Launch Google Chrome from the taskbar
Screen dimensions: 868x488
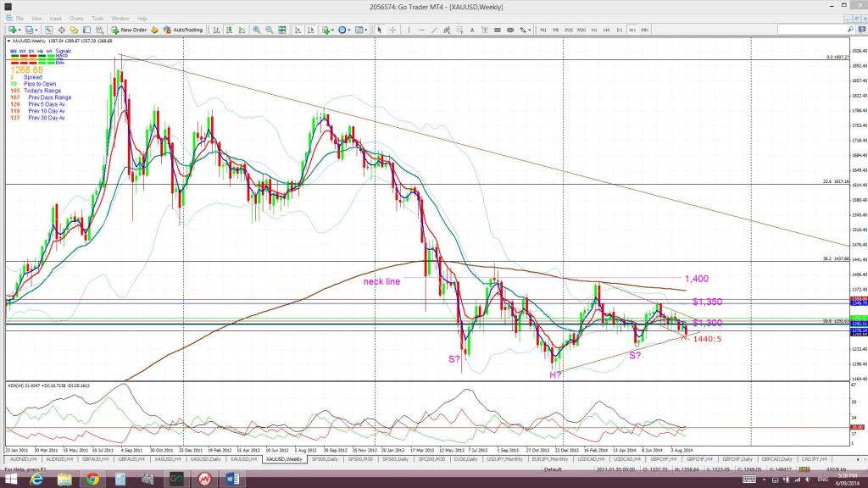pyautogui.click(x=92, y=481)
